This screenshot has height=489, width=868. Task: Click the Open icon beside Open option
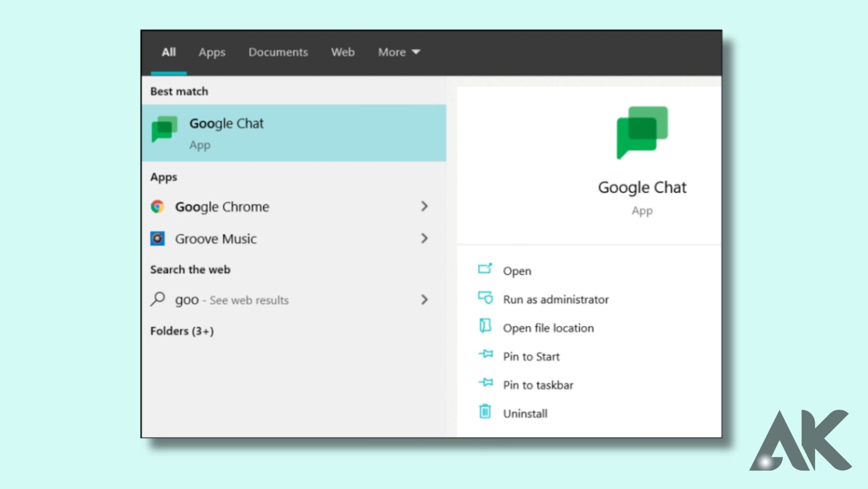pyautogui.click(x=486, y=270)
